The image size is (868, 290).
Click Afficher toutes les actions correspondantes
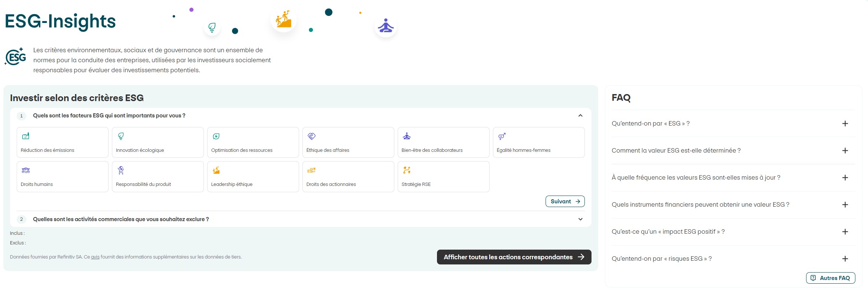pos(514,257)
